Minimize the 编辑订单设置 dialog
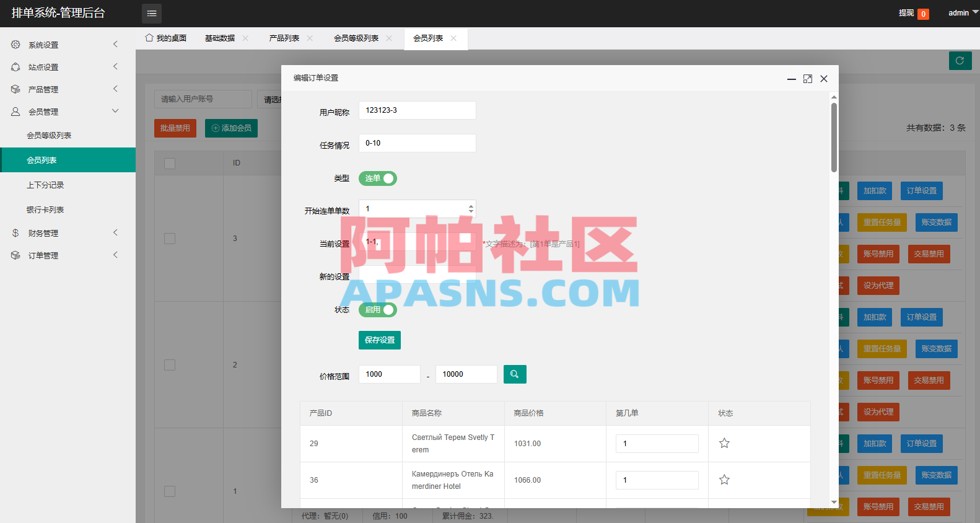This screenshot has height=523, width=980. pyautogui.click(x=792, y=79)
